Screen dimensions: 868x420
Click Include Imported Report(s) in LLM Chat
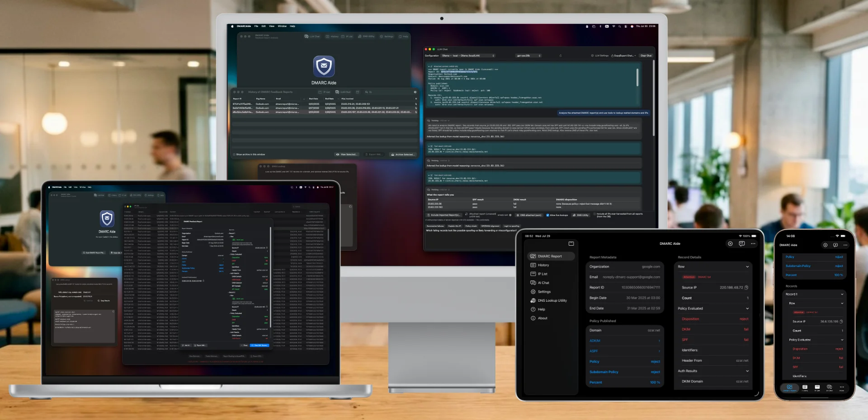444,215
